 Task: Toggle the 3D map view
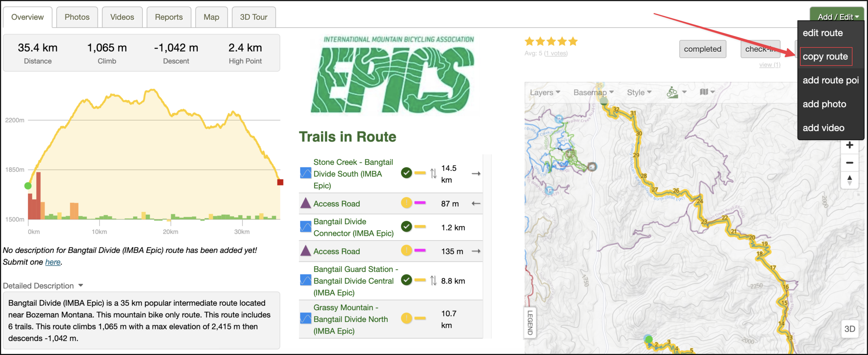(x=850, y=329)
